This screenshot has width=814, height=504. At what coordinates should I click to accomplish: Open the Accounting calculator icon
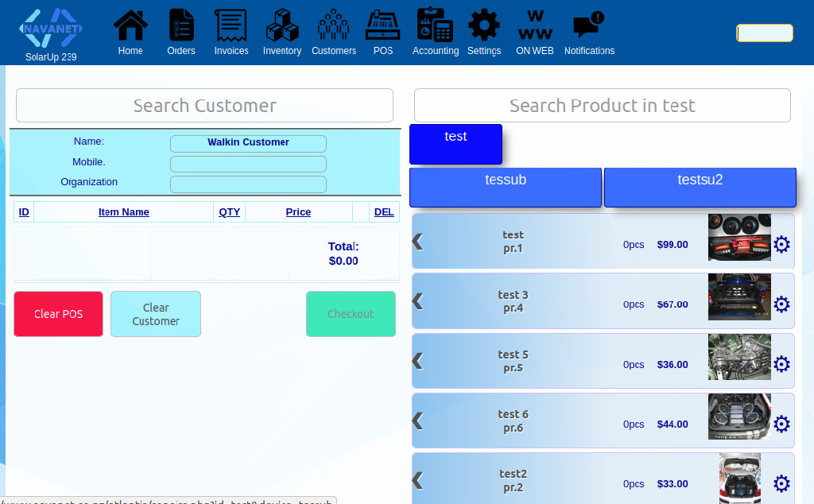[435, 25]
